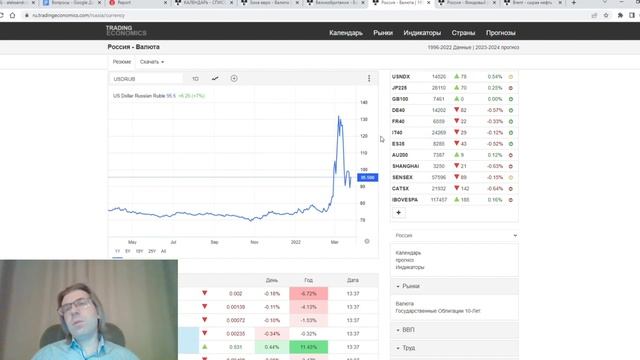Expand the ВВП sidebar section

coord(455,330)
